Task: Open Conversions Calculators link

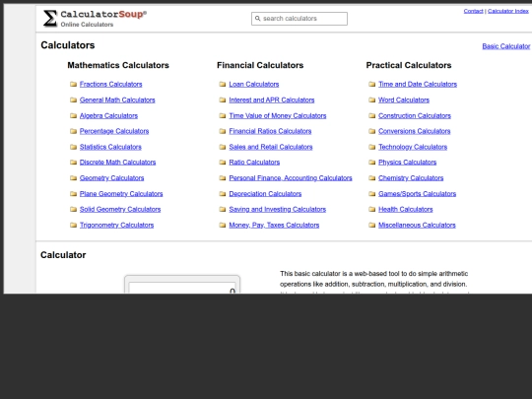Action: click(x=414, y=131)
